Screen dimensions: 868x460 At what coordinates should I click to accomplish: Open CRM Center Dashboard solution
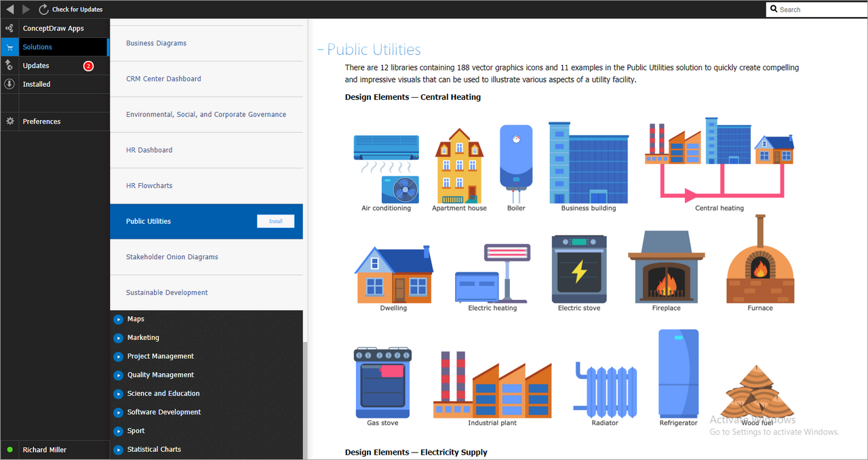coord(206,79)
